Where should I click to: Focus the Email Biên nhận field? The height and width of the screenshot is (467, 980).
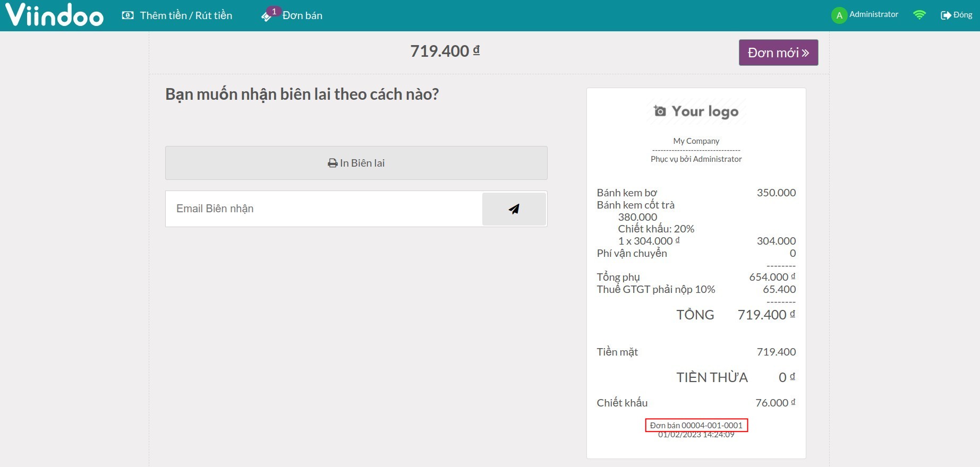click(x=324, y=209)
